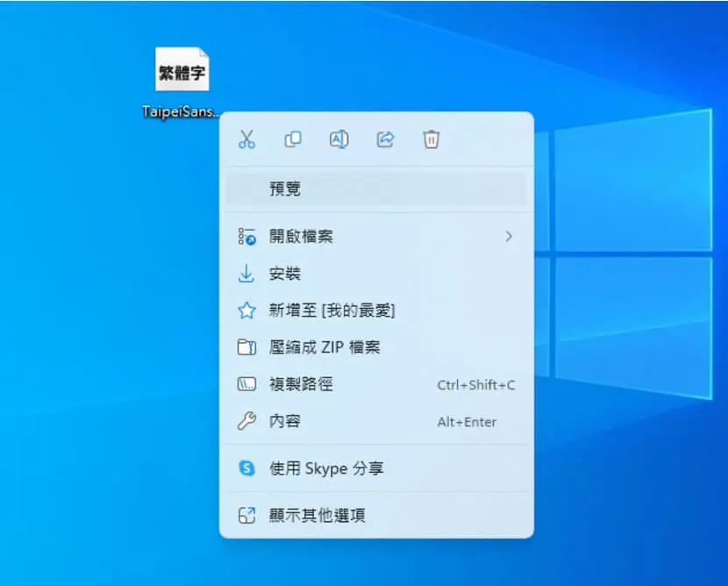Viewport: 728px width, 586px height.
Task: Click the download-arrow icon beside 安裝
Action: [x=246, y=274]
